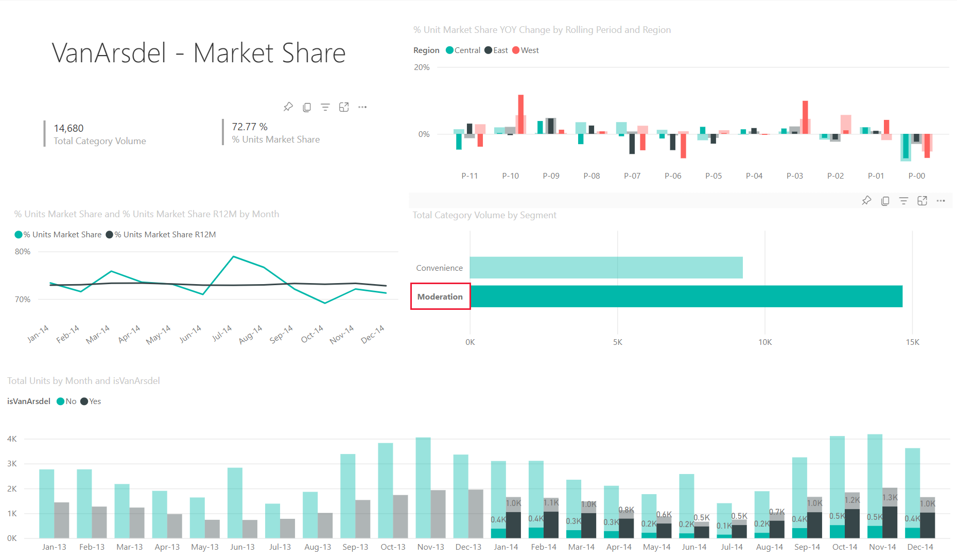The height and width of the screenshot is (560, 957).
Task: Copy the card visual as image
Action: pyautogui.click(x=307, y=107)
